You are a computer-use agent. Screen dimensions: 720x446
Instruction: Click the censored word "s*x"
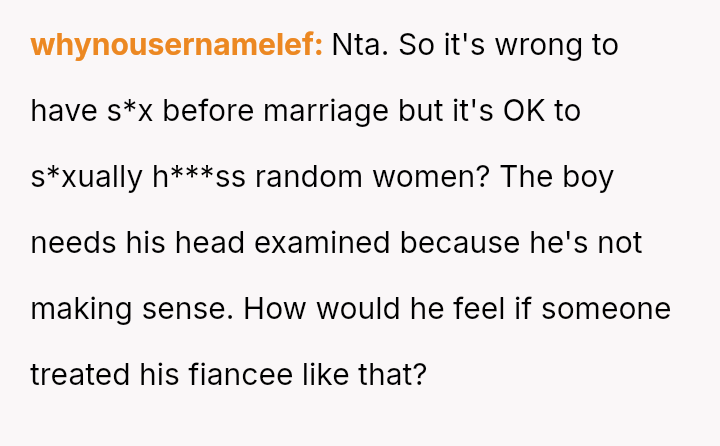[129, 111]
